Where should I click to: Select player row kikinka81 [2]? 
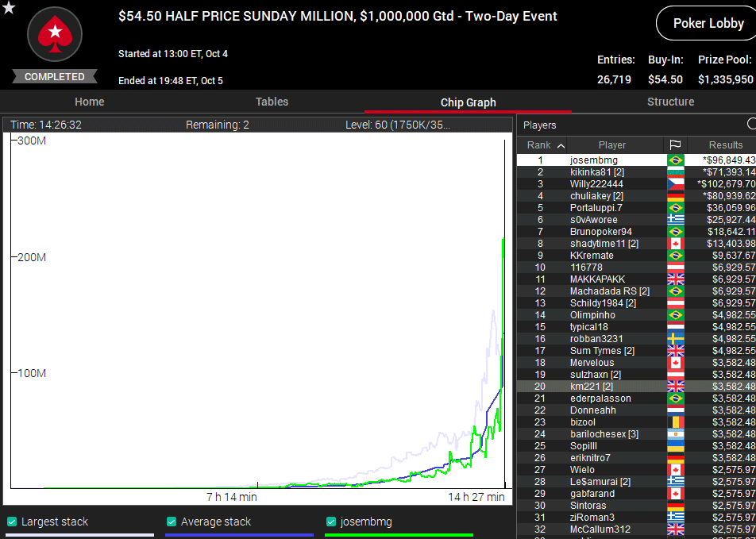(636, 172)
